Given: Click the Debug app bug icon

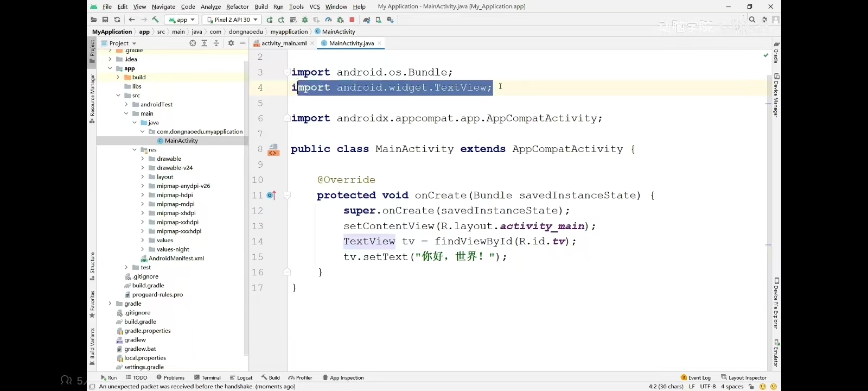Looking at the screenshot, I should (305, 20).
